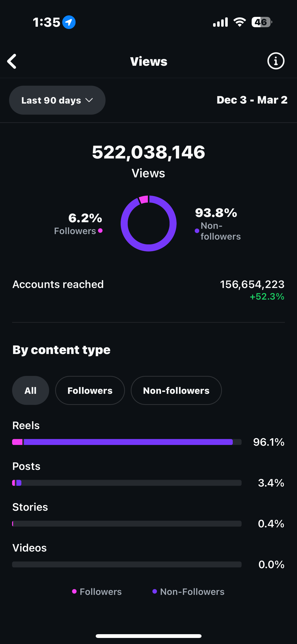Tap the views donut chart
Image resolution: width=297 pixels, height=644 pixels.
(149, 223)
